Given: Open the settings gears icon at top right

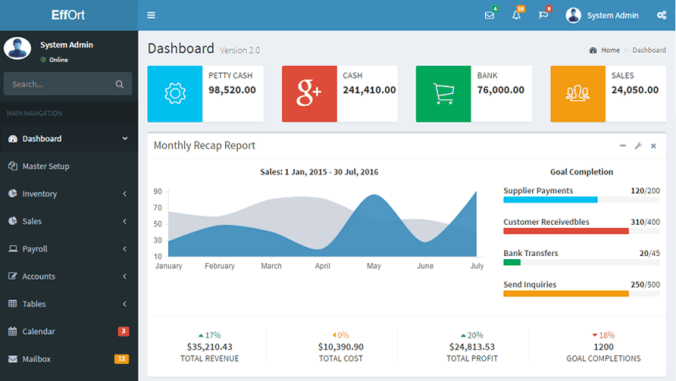Looking at the screenshot, I should (661, 16).
